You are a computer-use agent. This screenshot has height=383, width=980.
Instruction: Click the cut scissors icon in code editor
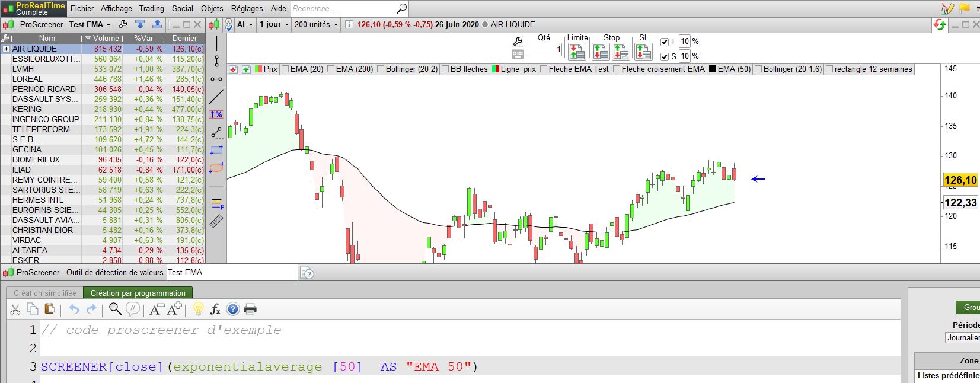[x=15, y=309]
